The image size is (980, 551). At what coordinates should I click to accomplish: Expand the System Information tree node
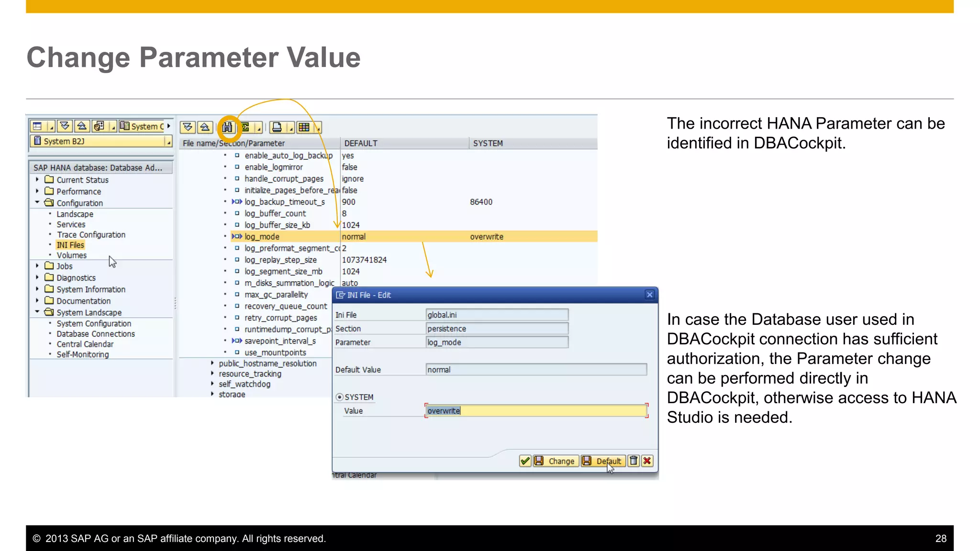37,289
